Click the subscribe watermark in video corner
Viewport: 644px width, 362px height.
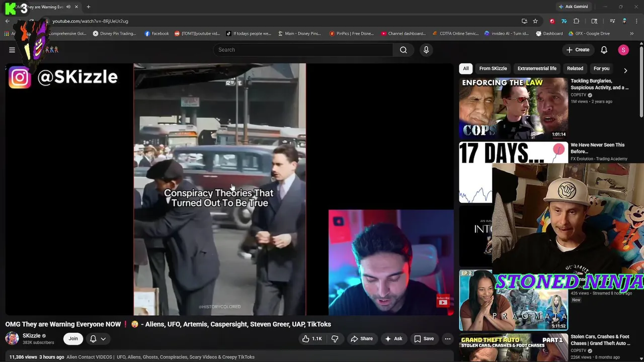point(443,300)
